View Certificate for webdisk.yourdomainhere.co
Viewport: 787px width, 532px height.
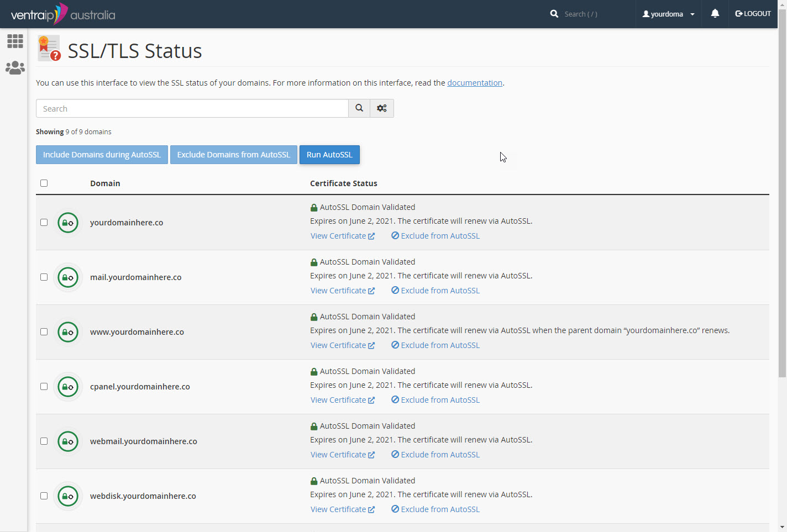(343, 509)
